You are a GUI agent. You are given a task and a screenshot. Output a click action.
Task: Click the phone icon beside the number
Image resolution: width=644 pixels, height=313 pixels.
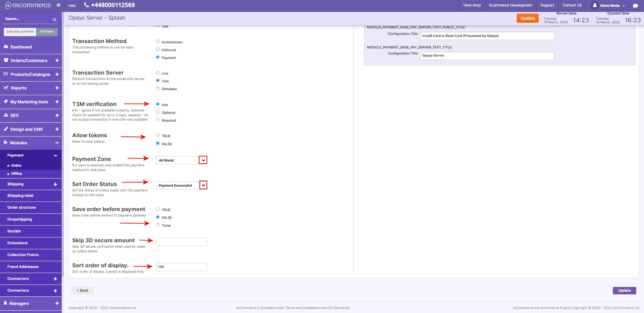[87, 5]
